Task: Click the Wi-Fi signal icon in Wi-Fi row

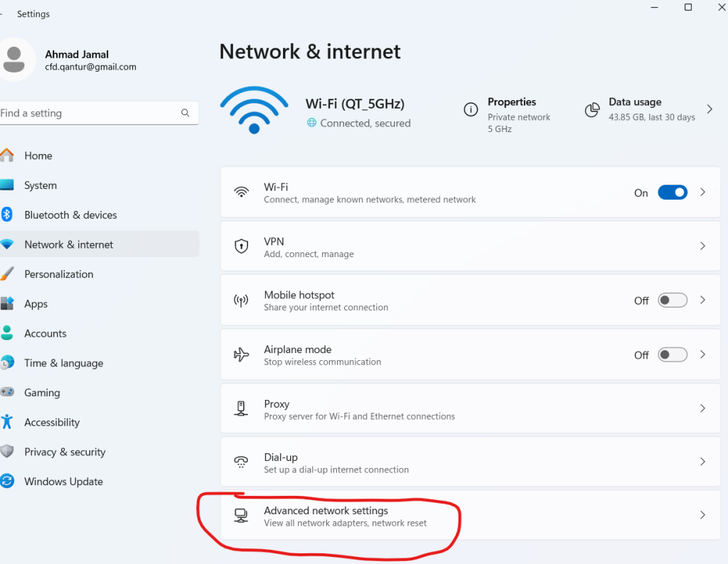Action: point(242,192)
